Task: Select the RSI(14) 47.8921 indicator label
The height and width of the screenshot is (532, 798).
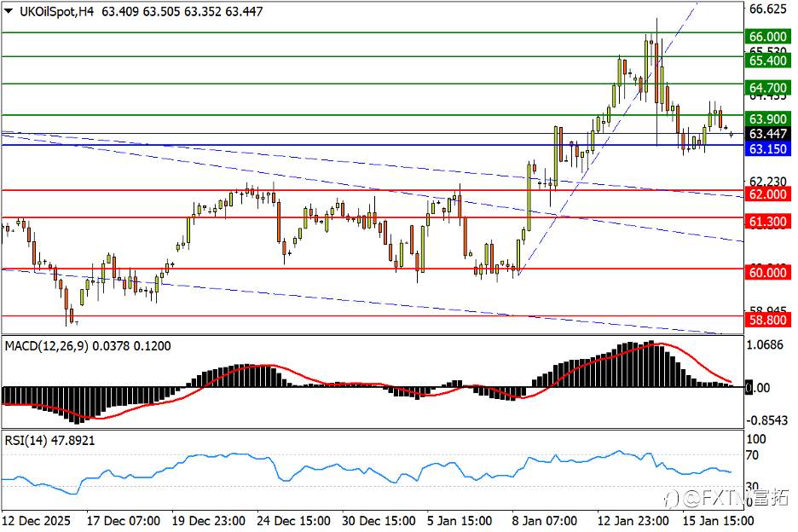Action: coord(49,441)
